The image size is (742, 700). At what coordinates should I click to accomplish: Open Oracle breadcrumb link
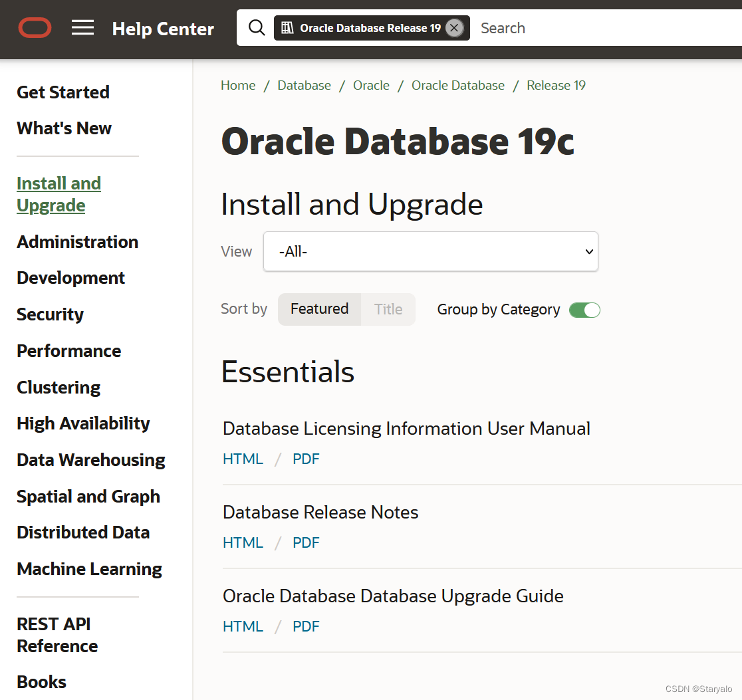(371, 85)
